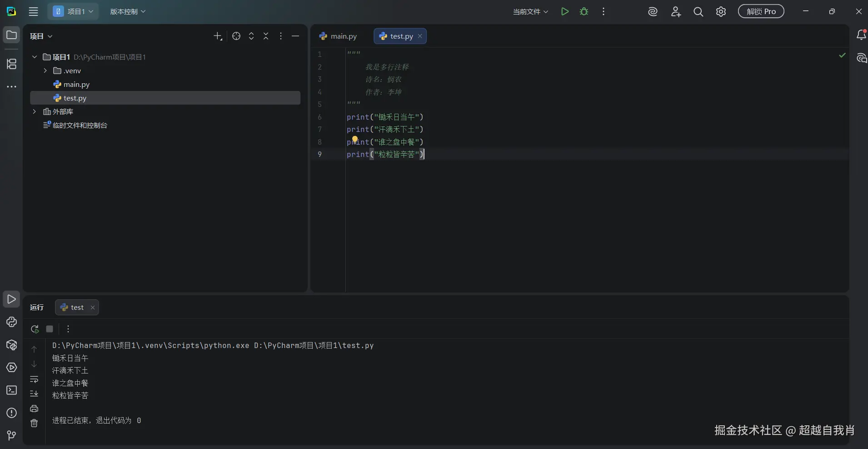Place cursor on print("锄禾日当午") line
Viewport: 868px width, 449px height.
click(x=385, y=117)
